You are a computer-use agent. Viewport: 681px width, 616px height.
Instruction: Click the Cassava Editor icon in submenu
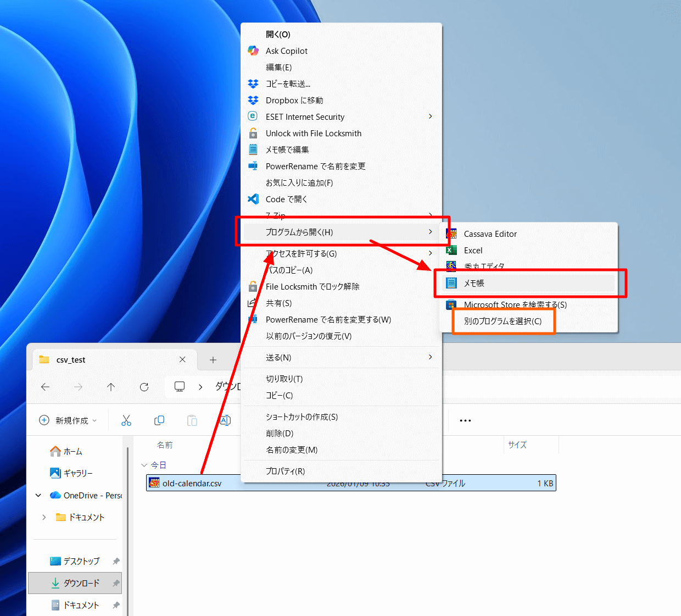(x=451, y=234)
